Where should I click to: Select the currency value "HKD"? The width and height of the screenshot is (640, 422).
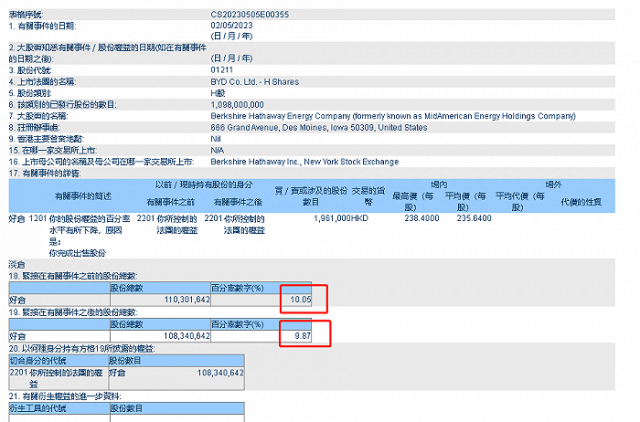click(x=360, y=218)
